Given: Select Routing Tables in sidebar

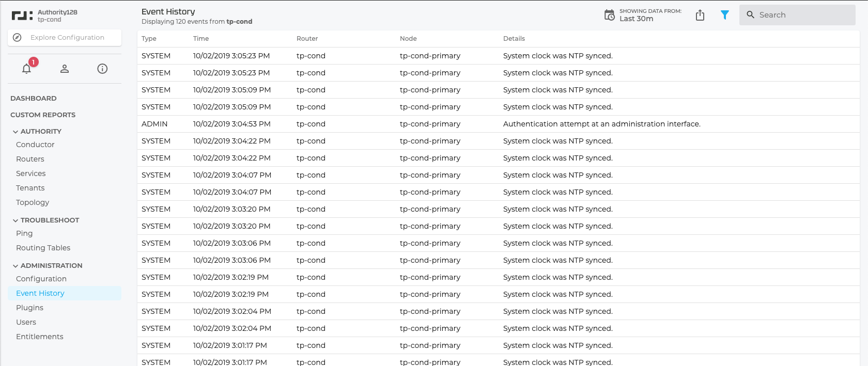Looking at the screenshot, I should click(x=43, y=248).
